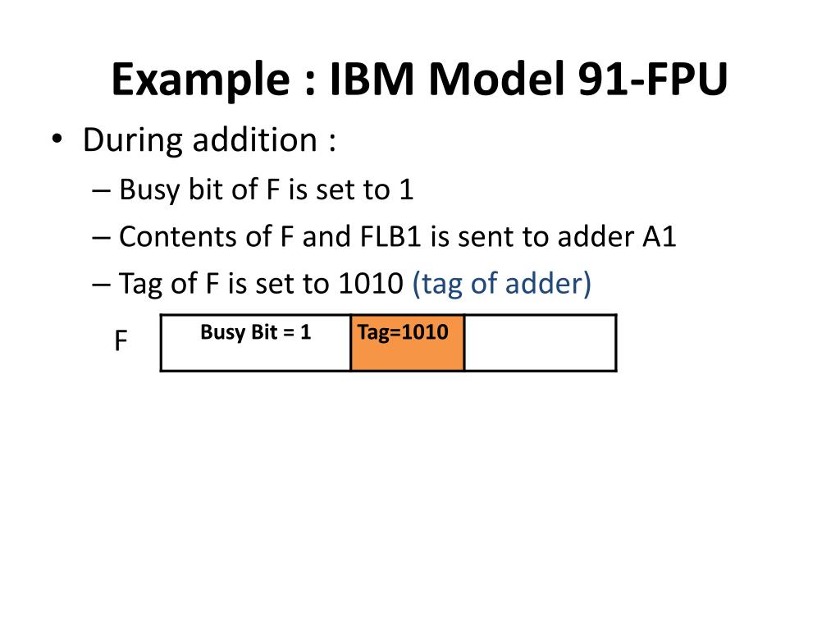The image size is (840, 630).
Task: Select the line "Busy bit of F is set to 1"
Action: coord(266,189)
